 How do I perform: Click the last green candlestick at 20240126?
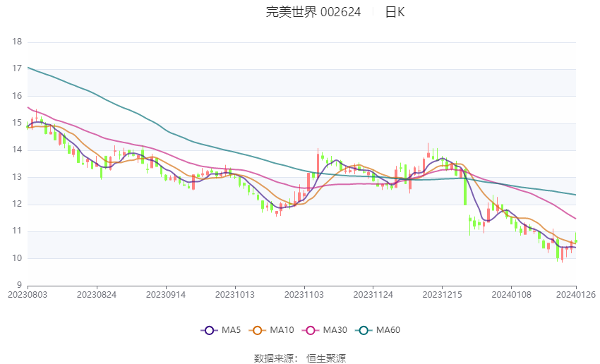pyautogui.click(x=576, y=238)
